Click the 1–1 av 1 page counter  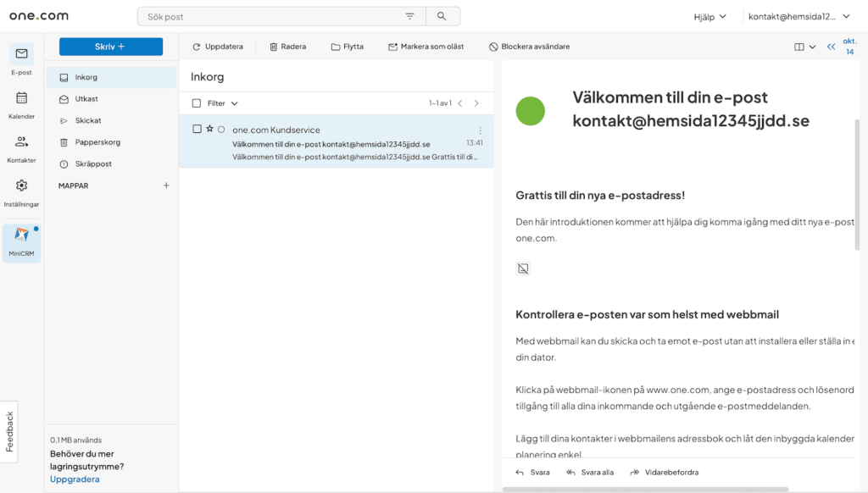point(440,103)
